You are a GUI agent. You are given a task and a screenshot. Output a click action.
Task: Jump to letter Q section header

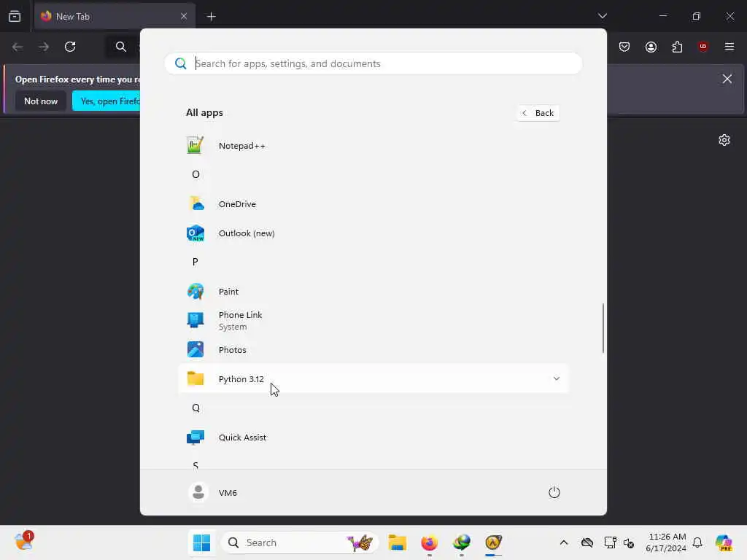click(196, 408)
